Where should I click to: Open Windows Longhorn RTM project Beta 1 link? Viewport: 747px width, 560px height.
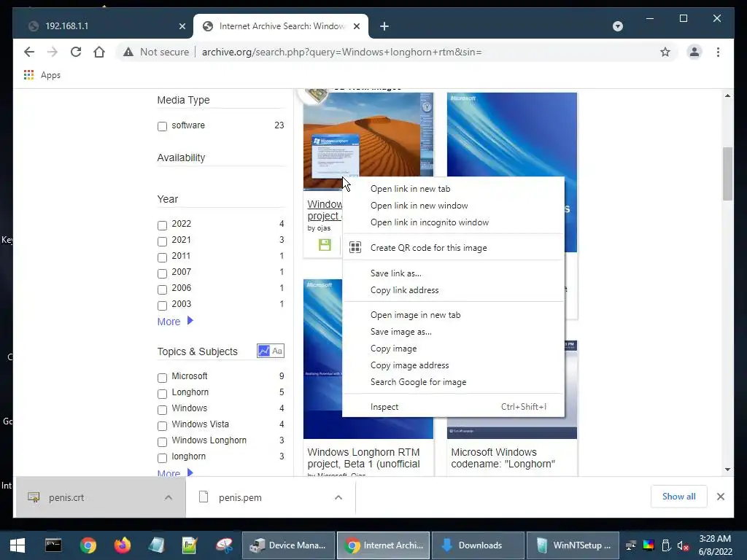tap(363, 458)
